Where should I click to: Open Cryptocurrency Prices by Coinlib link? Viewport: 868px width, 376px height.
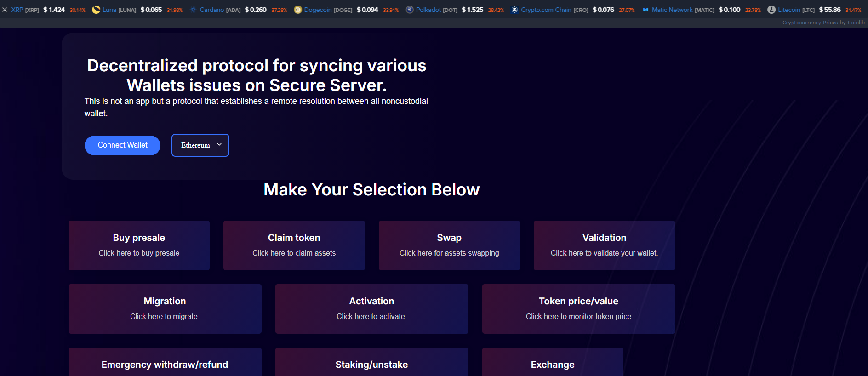pos(823,23)
